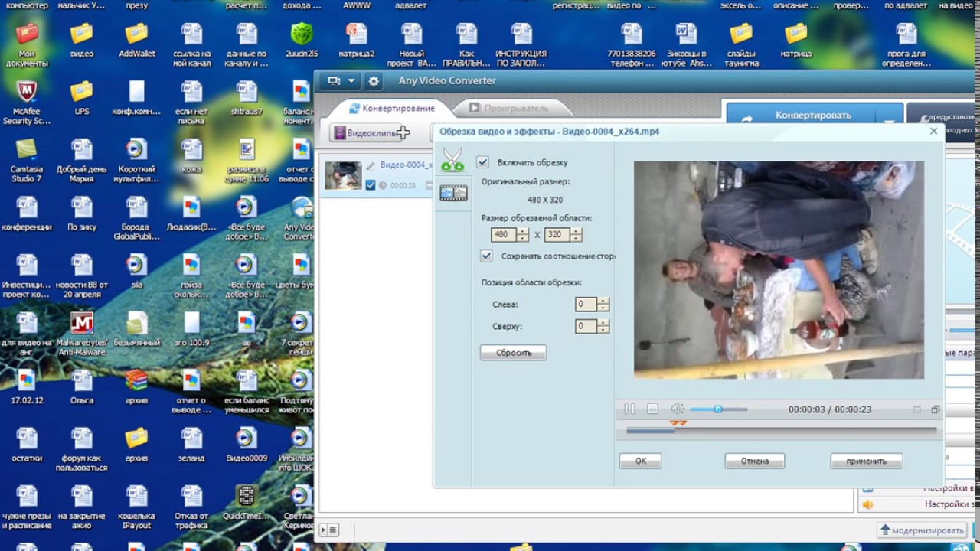Decrease crop width value with down arrow
The width and height of the screenshot is (980, 551).
524,238
